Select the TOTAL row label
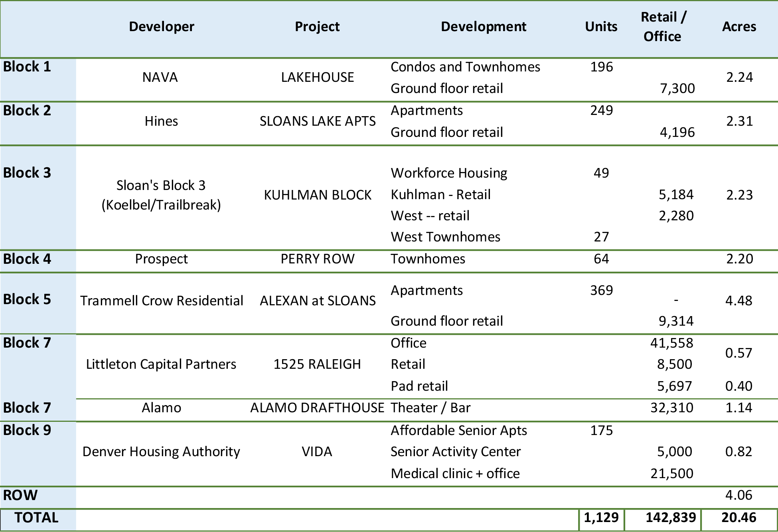The height and width of the screenshot is (532, 778). [36, 518]
